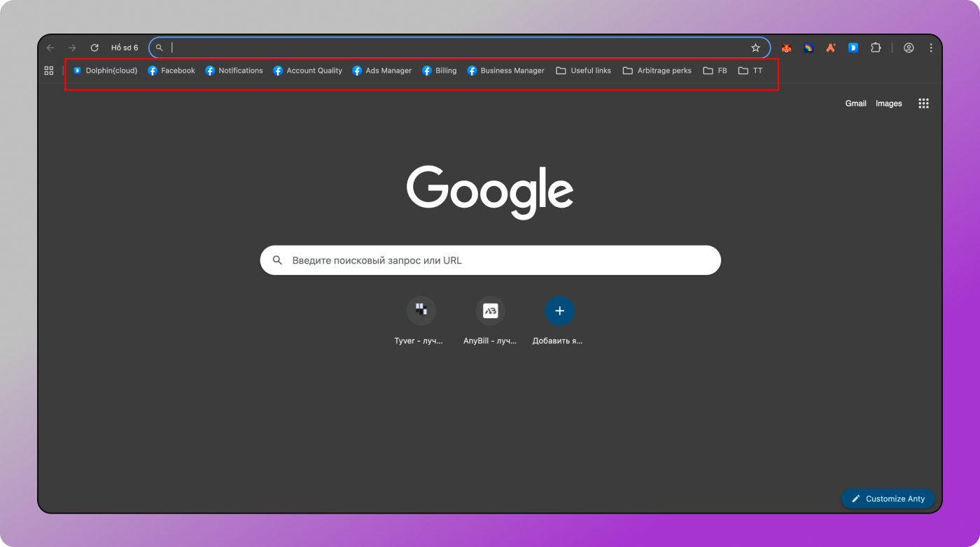Open the Google apps grid icon

click(923, 104)
